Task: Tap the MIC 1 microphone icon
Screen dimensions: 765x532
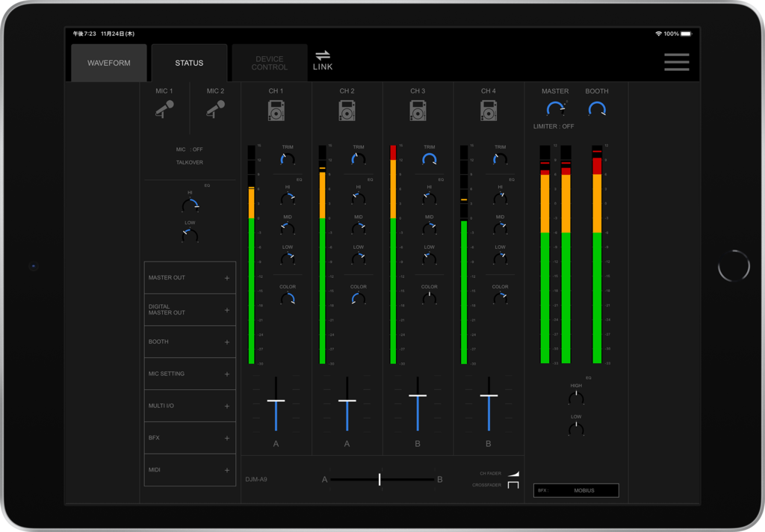Action: 164,110
